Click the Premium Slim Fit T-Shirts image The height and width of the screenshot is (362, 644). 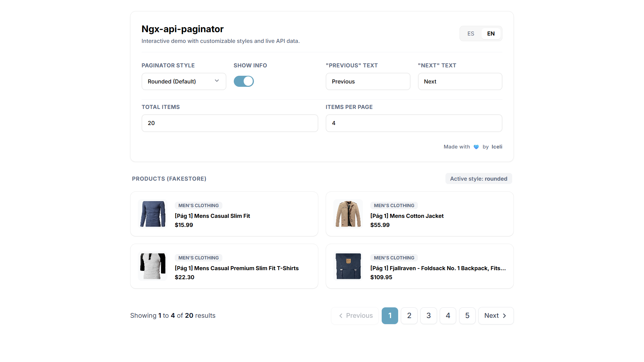click(153, 266)
